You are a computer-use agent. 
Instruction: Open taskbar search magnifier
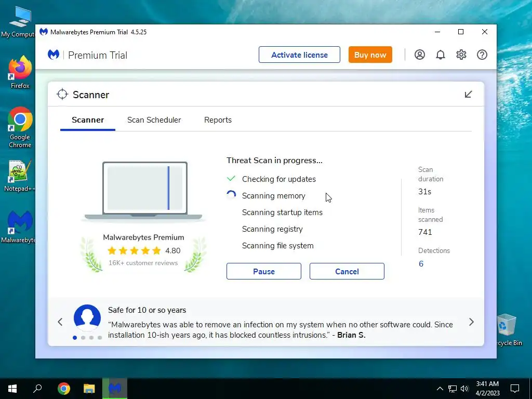pos(37,388)
